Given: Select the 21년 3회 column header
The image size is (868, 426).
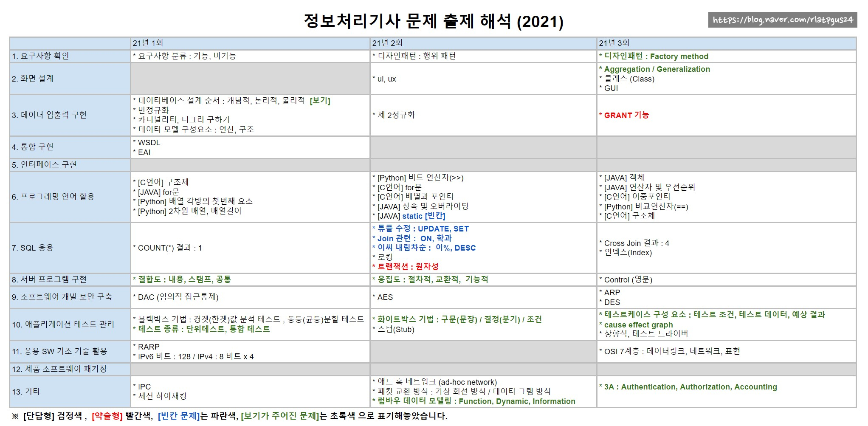Looking at the screenshot, I should [x=614, y=43].
